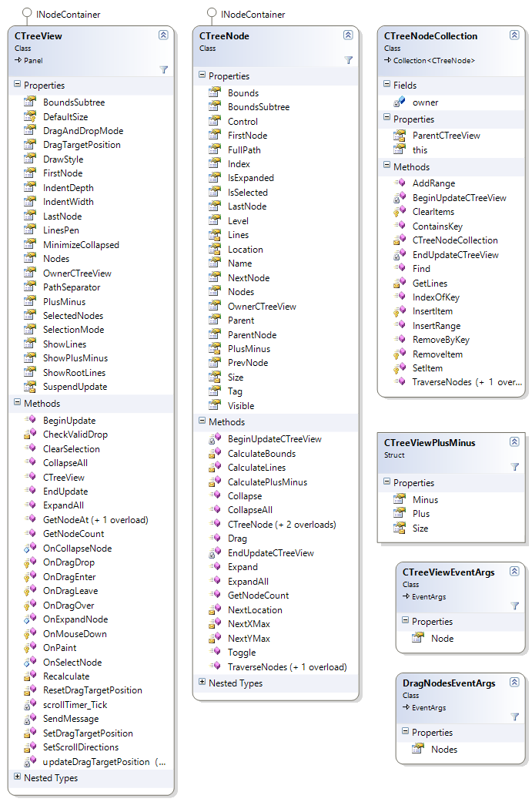
Task: Click the property icon beside FullPath
Action: pos(215,149)
